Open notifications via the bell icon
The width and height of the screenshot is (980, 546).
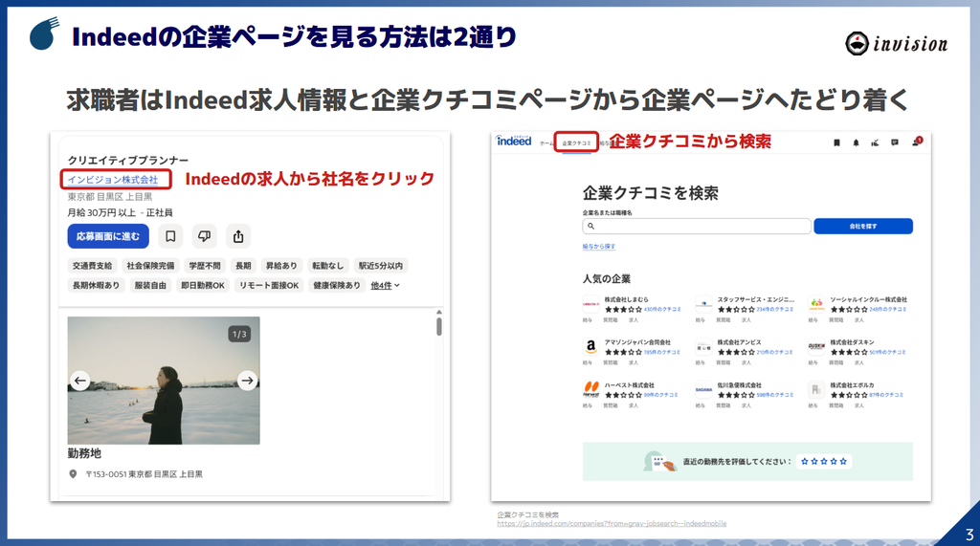point(856,143)
